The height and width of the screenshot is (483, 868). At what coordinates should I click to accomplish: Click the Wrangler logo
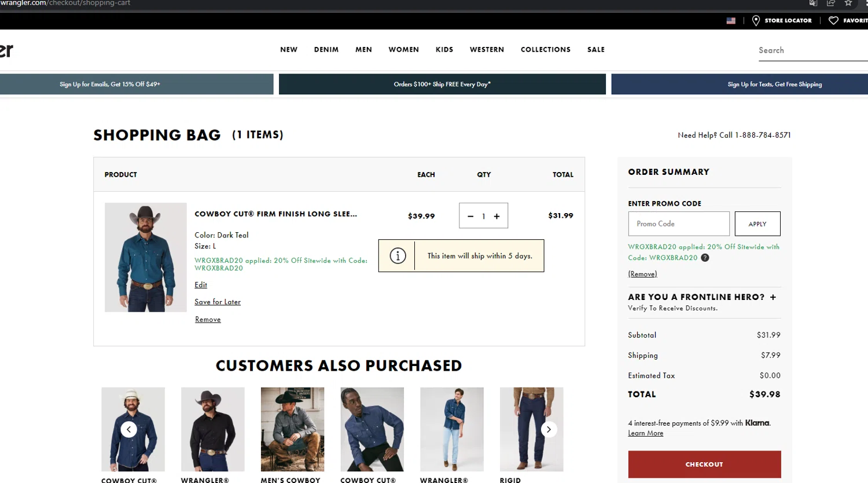6,50
